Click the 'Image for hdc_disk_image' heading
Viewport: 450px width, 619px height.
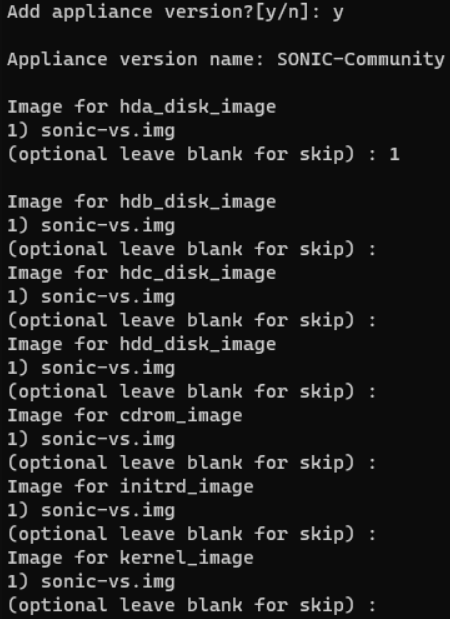(x=142, y=273)
